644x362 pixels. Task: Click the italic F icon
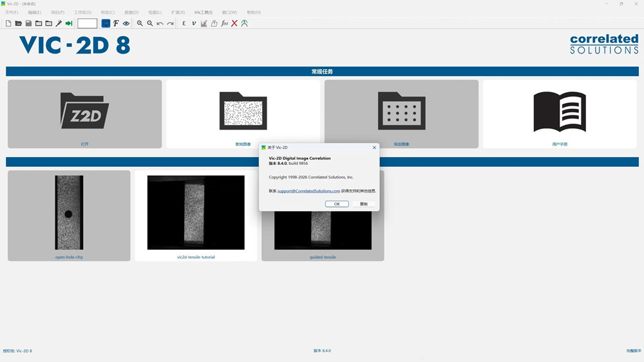(x=116, y=23)
